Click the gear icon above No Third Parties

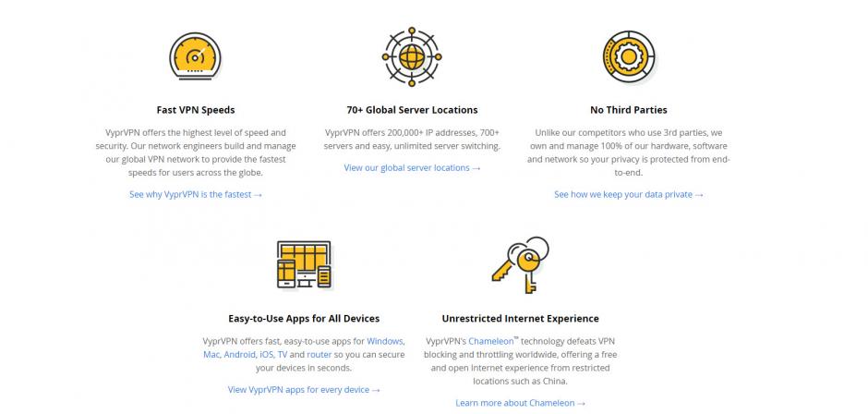pos(628,56)
